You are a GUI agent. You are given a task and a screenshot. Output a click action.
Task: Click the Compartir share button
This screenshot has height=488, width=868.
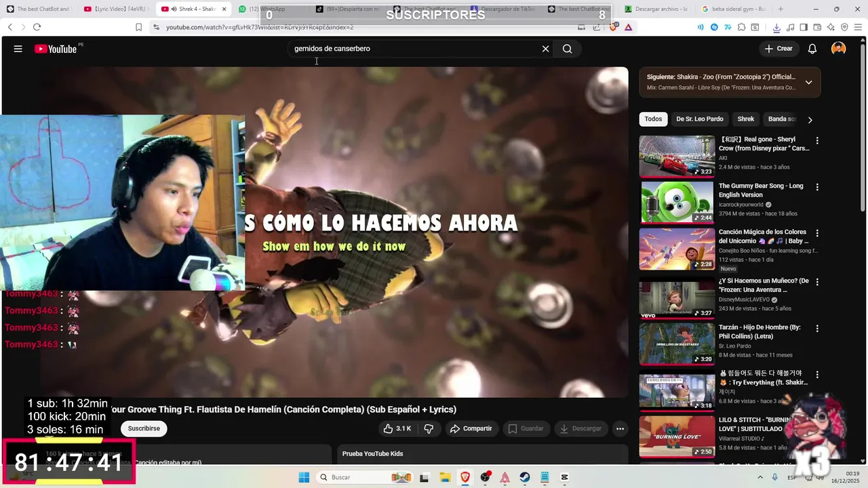[x=471, y=428]
